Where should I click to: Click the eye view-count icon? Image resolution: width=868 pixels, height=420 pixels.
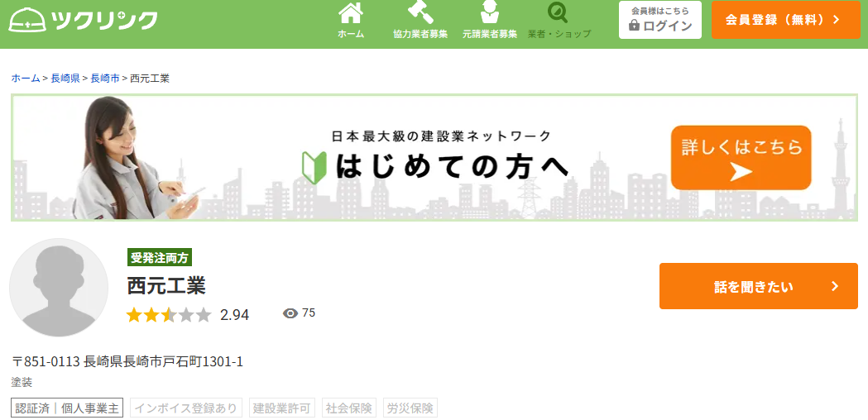click(x=290, y=313)
